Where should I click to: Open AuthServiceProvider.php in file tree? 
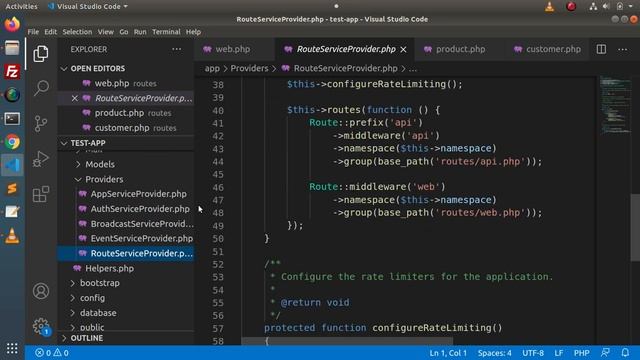126,209
